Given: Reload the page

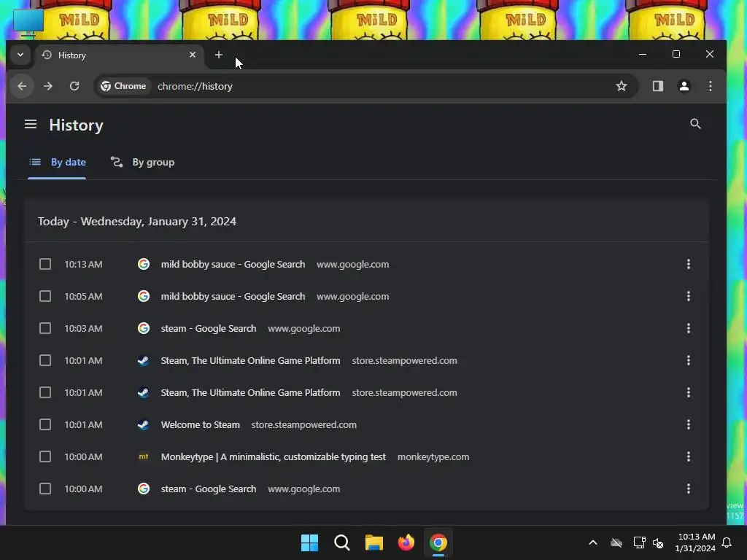Looking at the screenshot, I should coord(74,86).
